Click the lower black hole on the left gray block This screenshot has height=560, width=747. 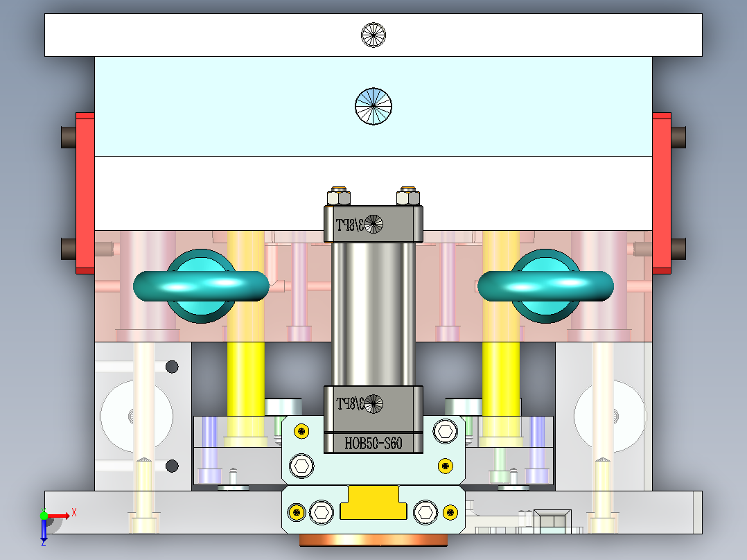coord(172,466)
